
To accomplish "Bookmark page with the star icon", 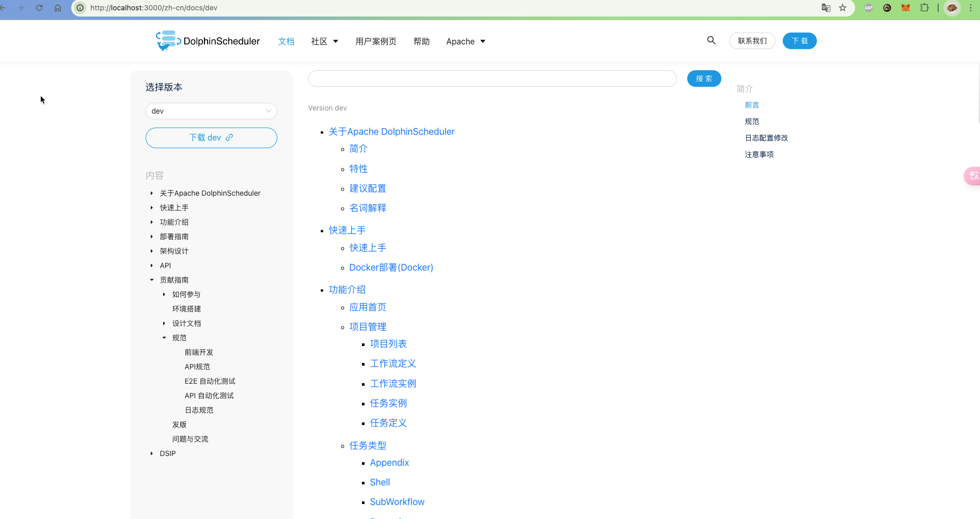I will 843,8.
